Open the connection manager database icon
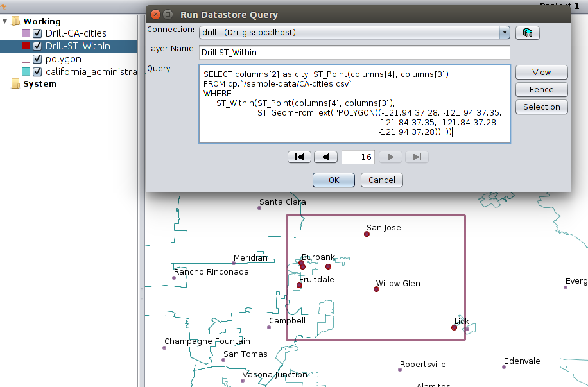This screenshot has width=588, height=387. (527, 33)
